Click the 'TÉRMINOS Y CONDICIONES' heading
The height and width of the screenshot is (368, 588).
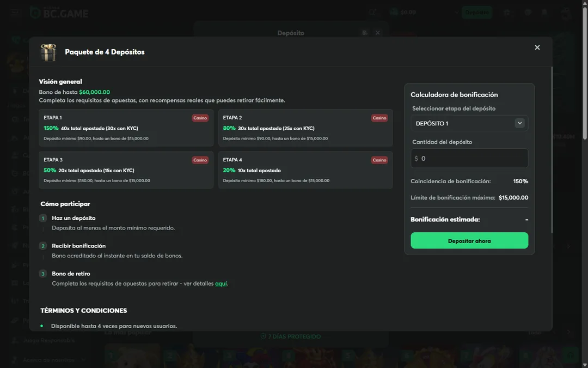[84, 311]
